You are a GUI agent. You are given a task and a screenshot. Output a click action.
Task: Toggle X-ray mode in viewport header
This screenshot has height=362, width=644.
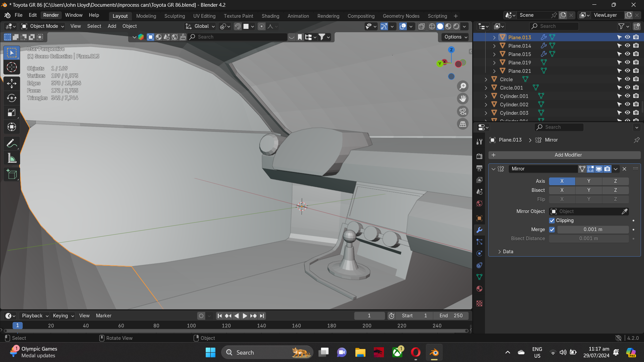click(422, 27)
